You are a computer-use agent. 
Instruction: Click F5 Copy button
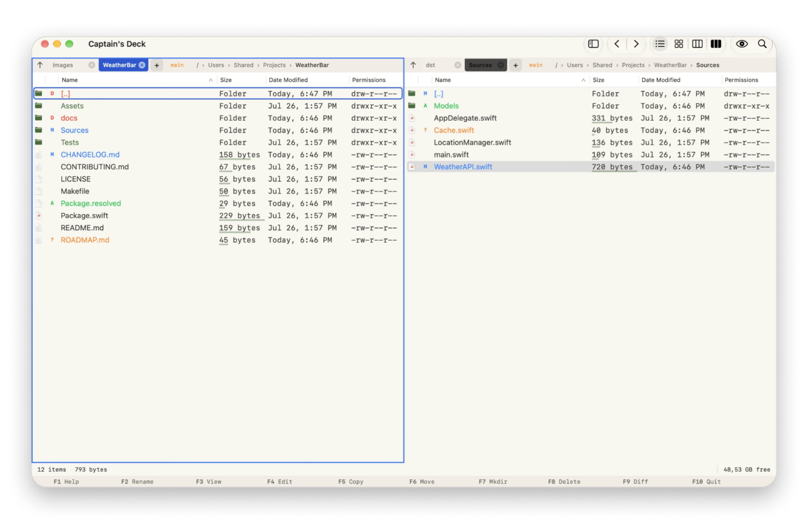[351, 482]
